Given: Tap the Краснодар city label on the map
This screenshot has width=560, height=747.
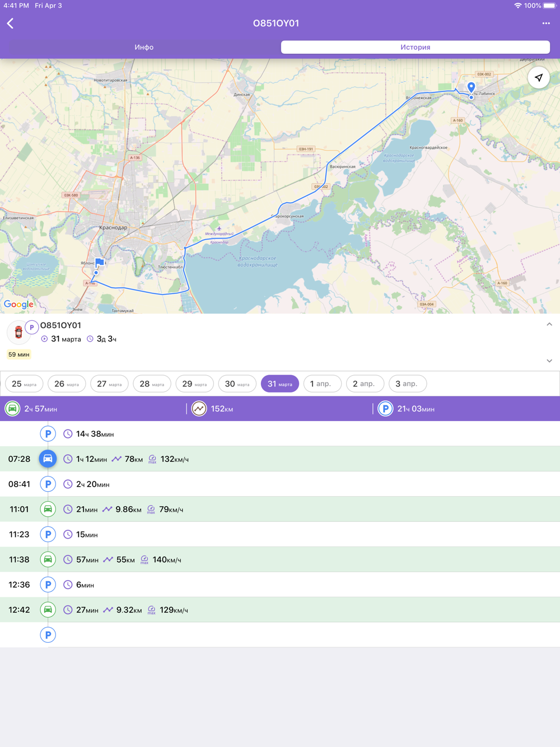Looking at the screenshot, I should [113, 227].
